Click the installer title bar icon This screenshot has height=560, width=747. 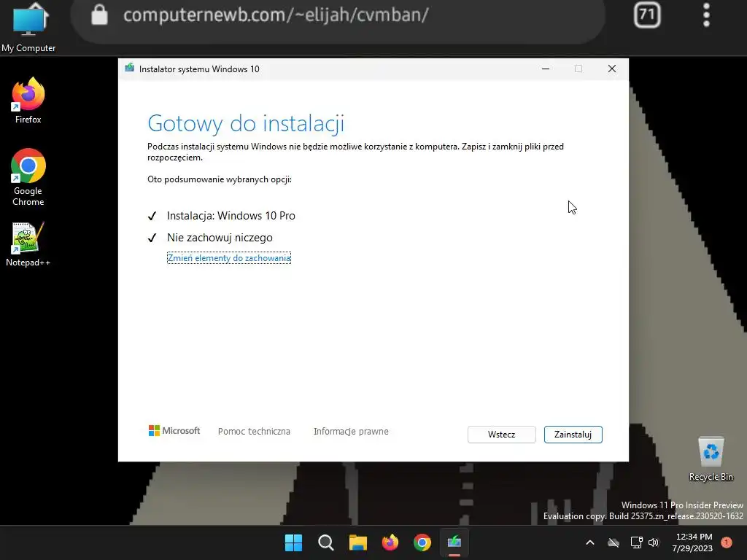coord(130,68)
